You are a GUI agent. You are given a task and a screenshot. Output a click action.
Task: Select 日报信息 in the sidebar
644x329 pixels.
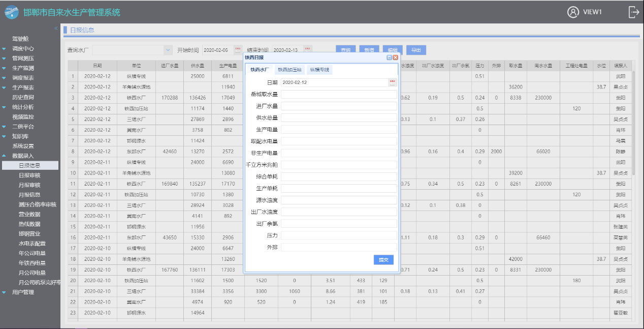[29, 165]
